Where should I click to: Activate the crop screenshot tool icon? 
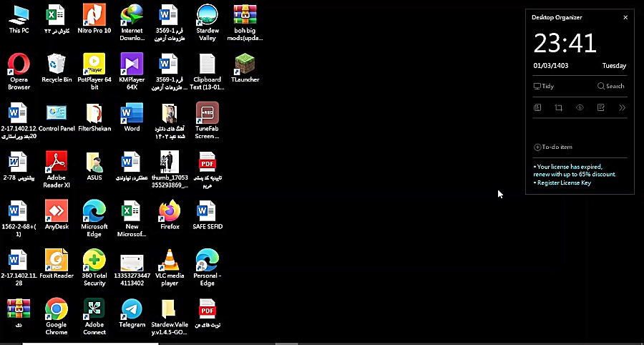click(559, 107)
